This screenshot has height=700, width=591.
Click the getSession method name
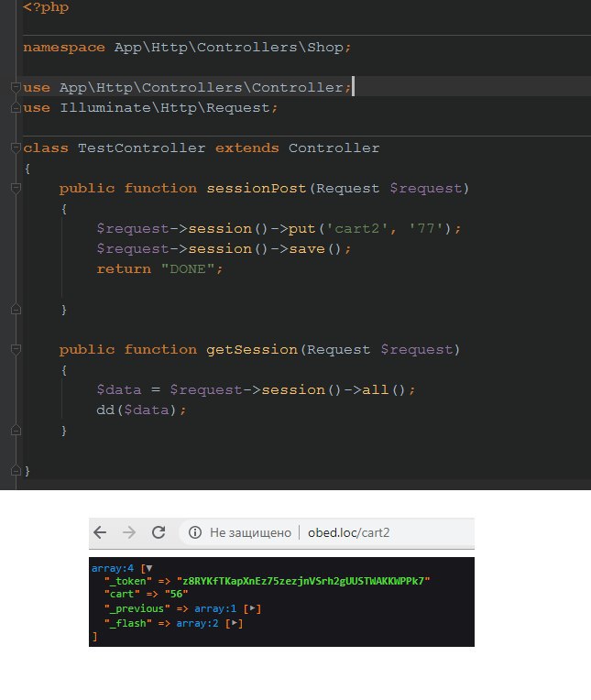[252, 350]
